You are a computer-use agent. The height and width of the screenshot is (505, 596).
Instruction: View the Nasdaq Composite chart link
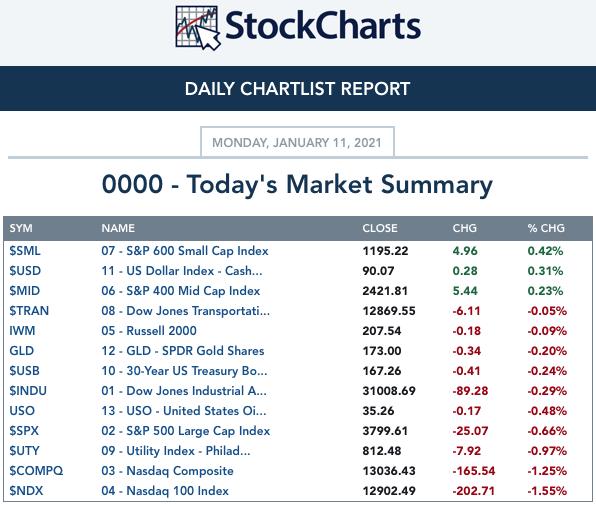tap(167, 470)
